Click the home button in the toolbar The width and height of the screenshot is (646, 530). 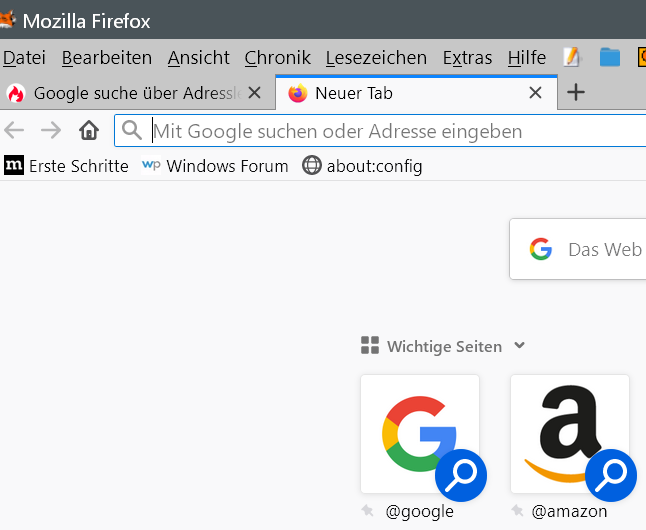click(89, 131)
